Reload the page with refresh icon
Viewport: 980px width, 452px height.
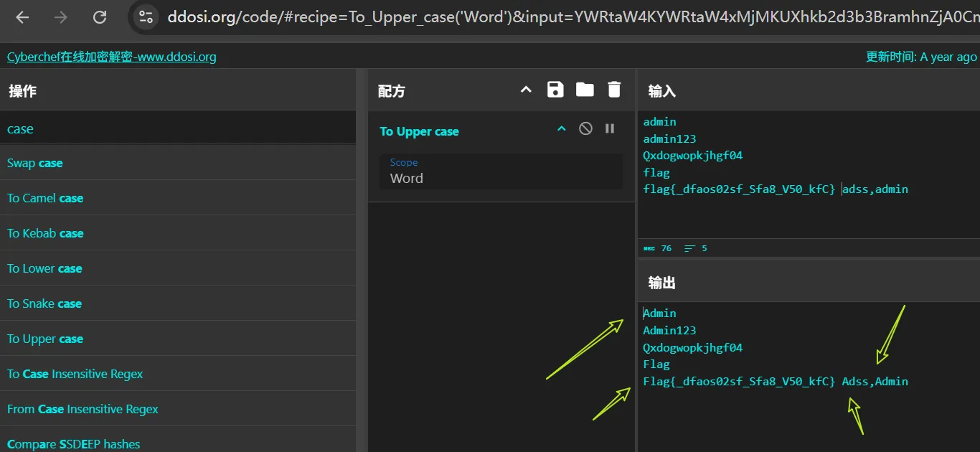click(100, 17)
